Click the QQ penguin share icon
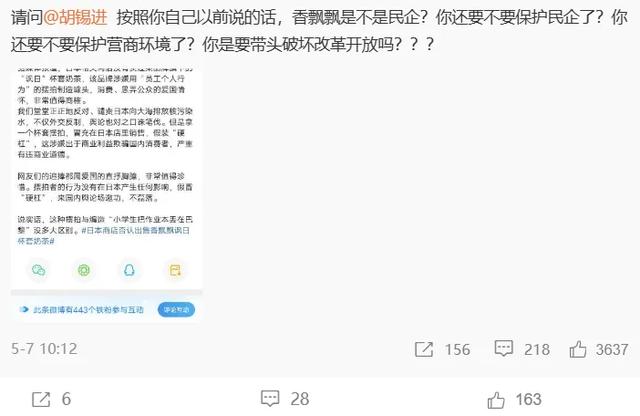Screen dimensions: 640x416 (129, 270)
